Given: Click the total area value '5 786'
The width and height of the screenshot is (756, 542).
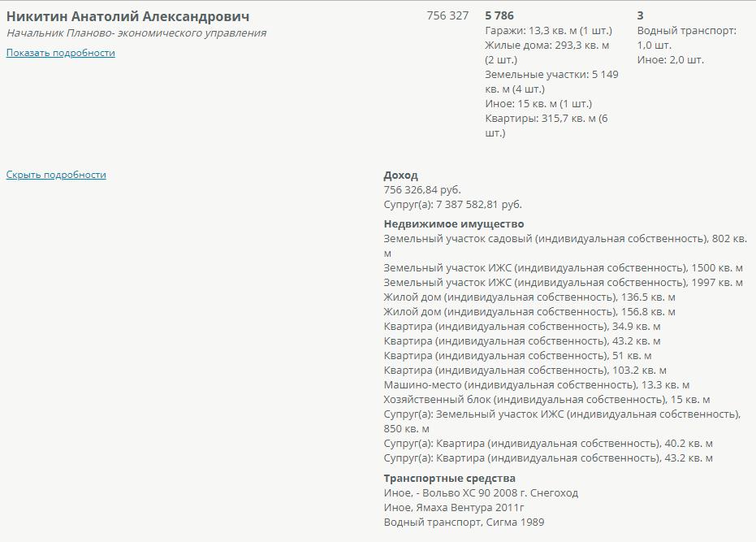Looking at the screenshot, I should [499, 15].
